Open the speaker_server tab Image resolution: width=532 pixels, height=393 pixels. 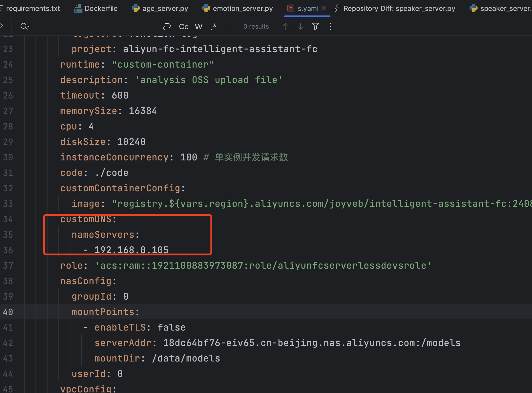point(501,9)
